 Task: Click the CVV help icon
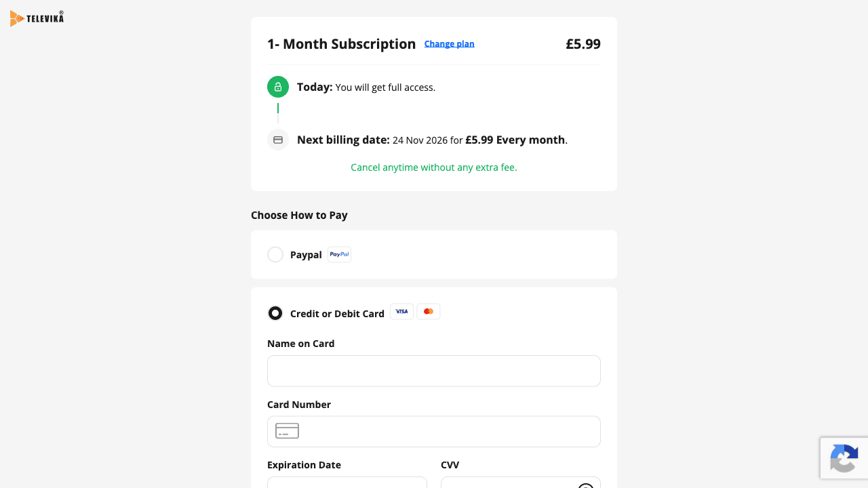point(586,486)
